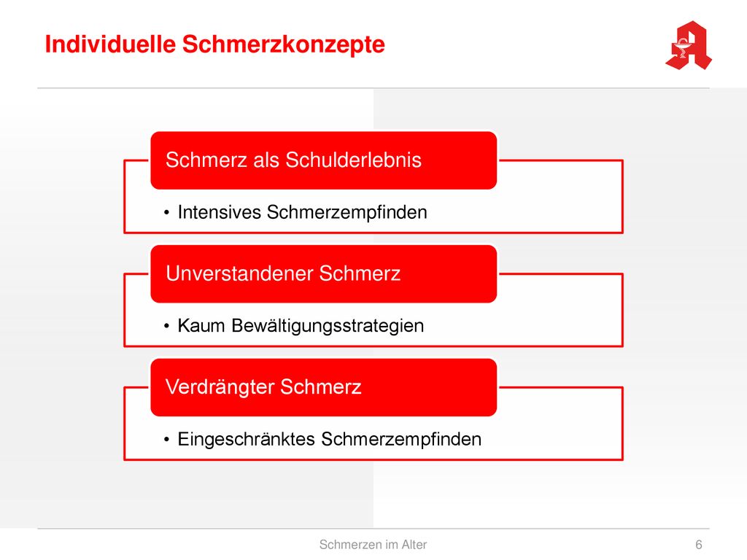Select the Intensives Schmerzempfinden bullet text
This screenshot has height=560, width=747.
pyautogui.click(x=302, y=212)
